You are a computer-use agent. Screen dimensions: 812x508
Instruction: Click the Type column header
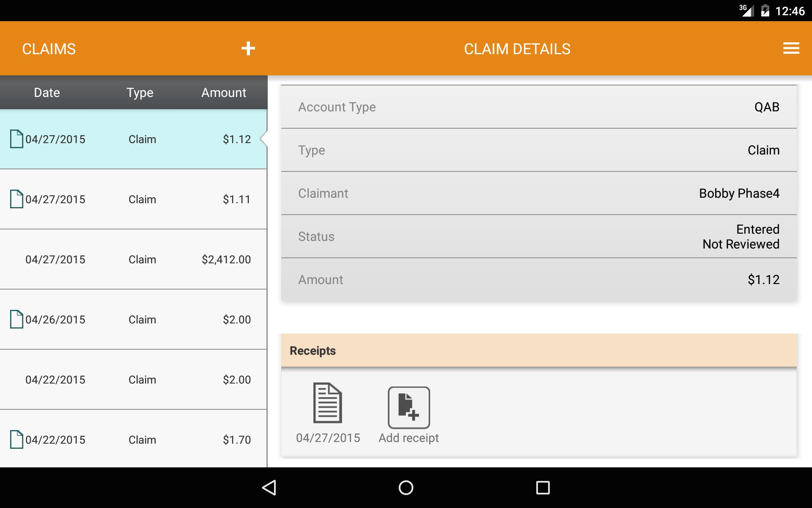coord(140,93)
